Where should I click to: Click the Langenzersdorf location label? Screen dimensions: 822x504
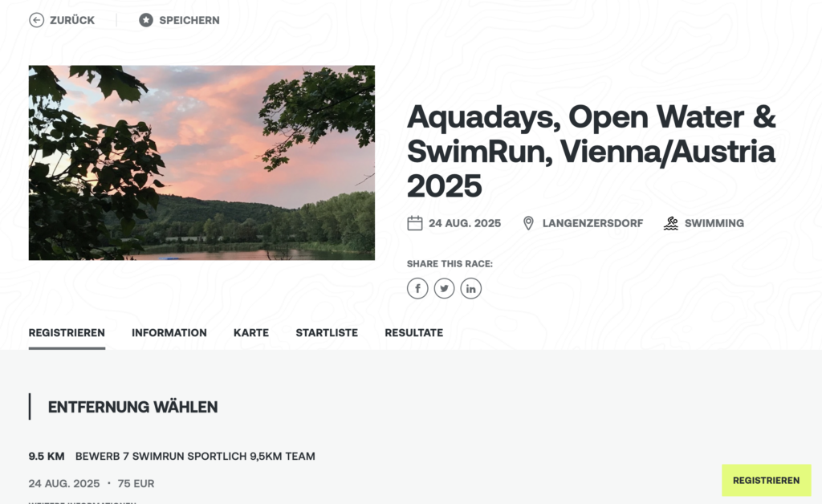pos(592,223)
